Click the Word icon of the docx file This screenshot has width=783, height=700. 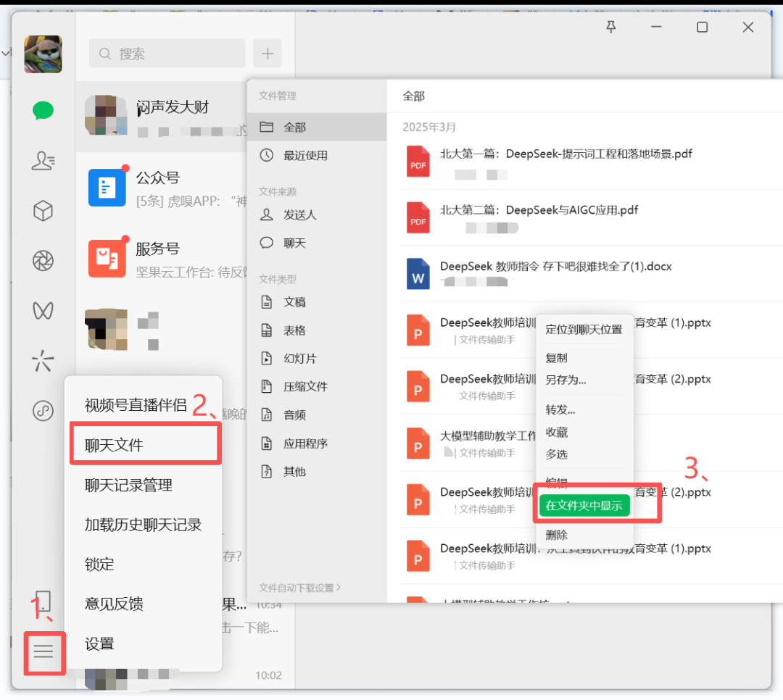coord(418,274)
